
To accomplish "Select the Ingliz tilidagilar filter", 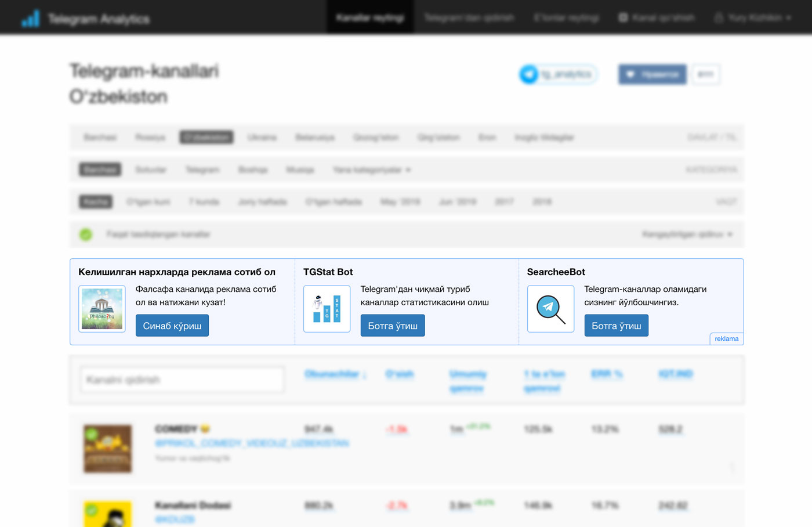I will [x=544, y=138].
